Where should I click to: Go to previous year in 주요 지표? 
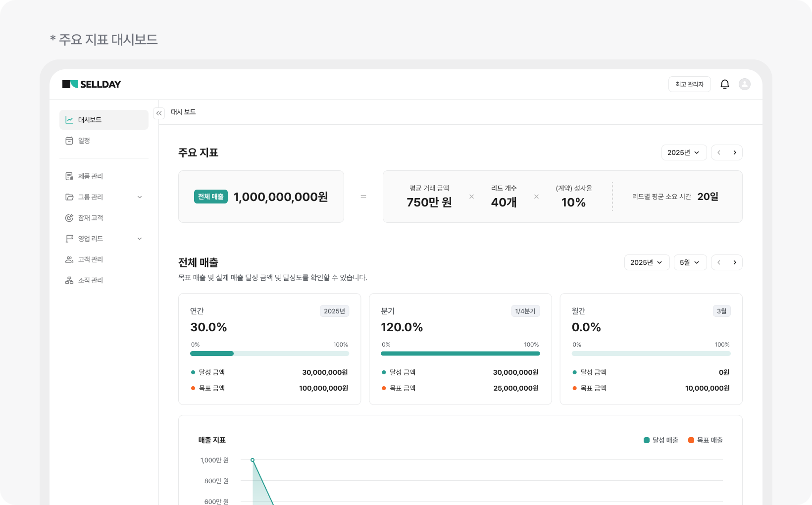(x=719, y=152)
